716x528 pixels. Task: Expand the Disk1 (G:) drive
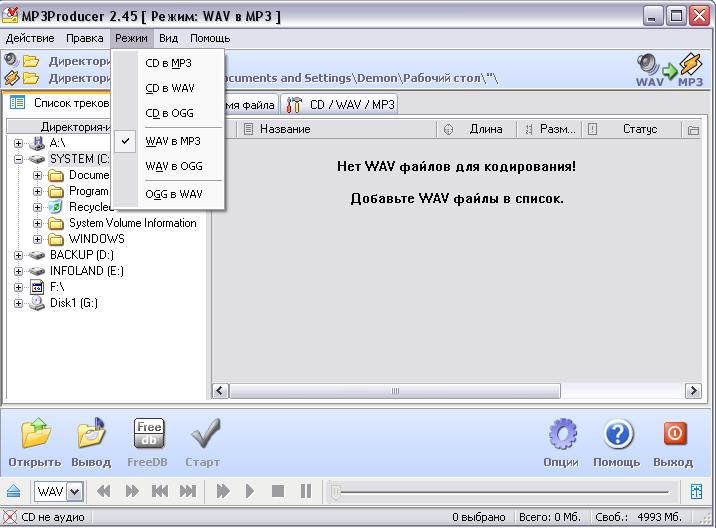(x=18, y=303)
